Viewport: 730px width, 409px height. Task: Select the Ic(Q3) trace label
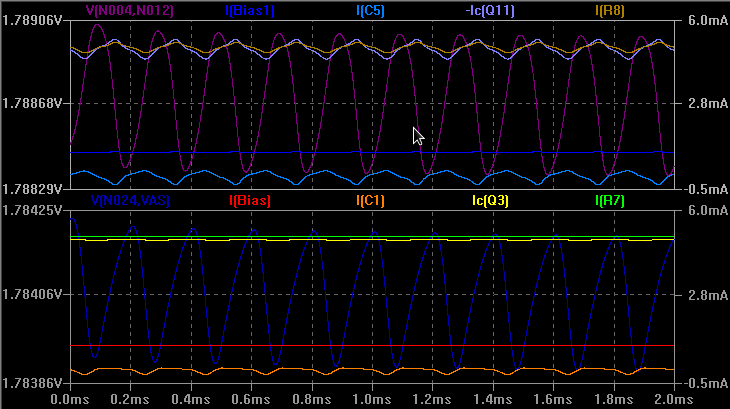(490, 201)
